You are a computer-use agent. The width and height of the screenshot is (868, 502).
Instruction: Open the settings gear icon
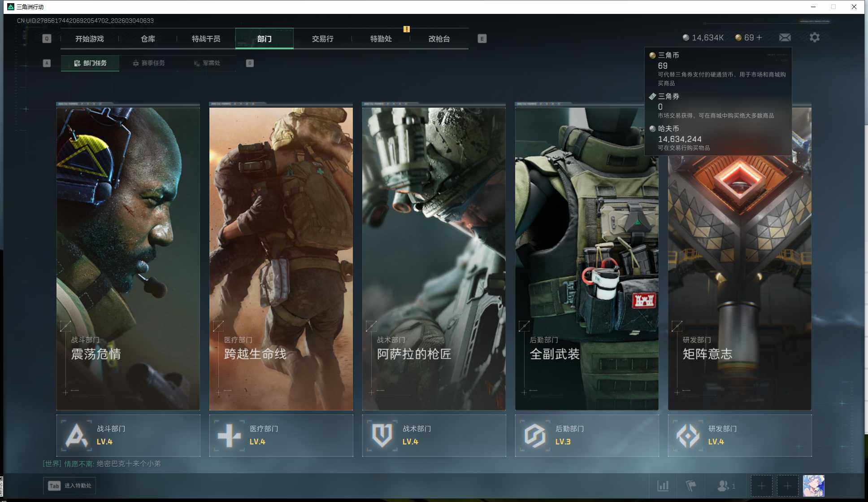coord(814,38)
